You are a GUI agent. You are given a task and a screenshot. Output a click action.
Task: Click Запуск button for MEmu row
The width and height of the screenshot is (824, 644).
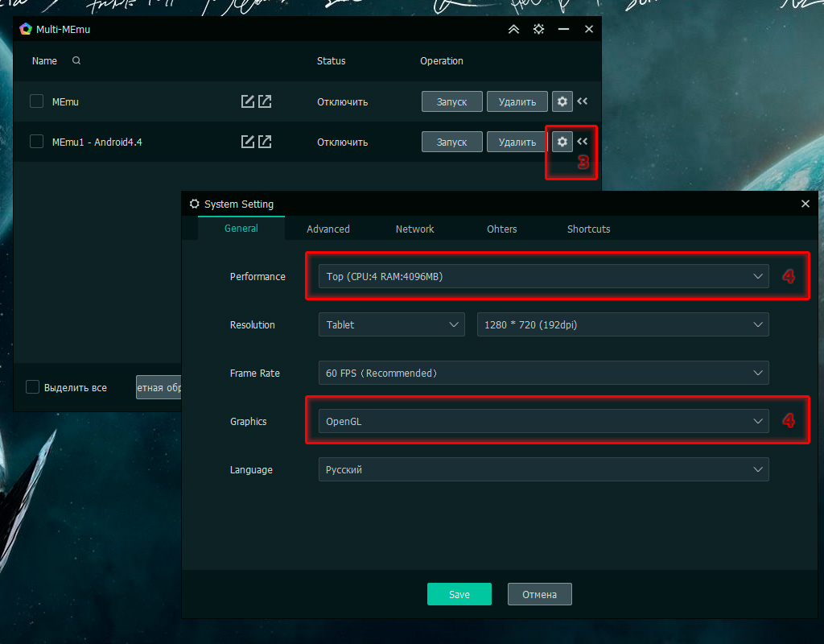(452, 101)
